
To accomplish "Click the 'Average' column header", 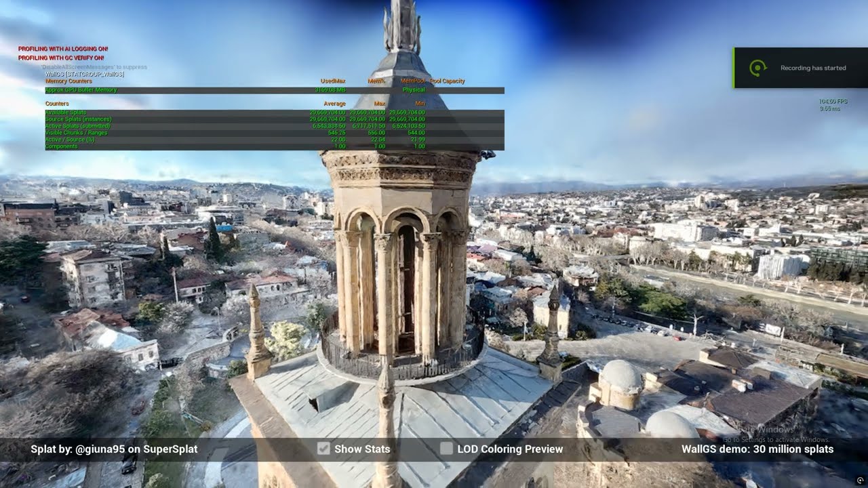I will point(335,104).
